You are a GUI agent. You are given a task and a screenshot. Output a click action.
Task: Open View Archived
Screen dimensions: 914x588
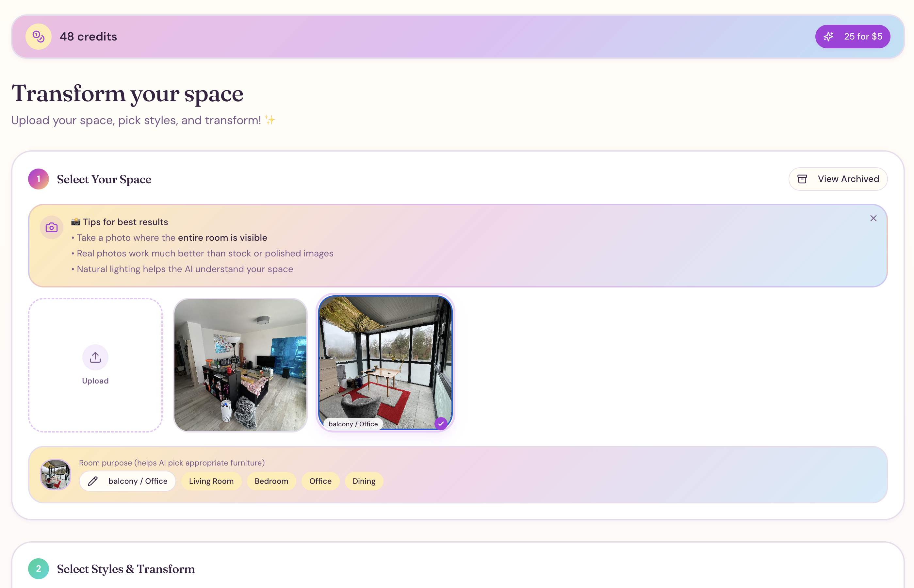(838, 179)
